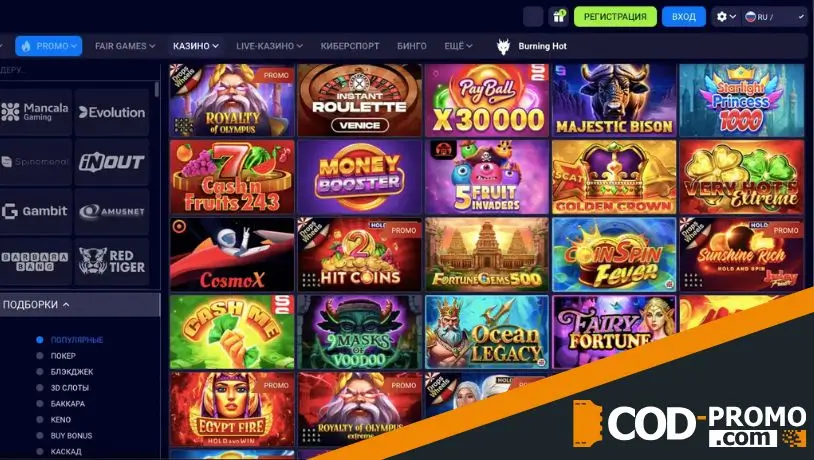
Task: Open the settings gear dropdown
Action: pos(726,17)
